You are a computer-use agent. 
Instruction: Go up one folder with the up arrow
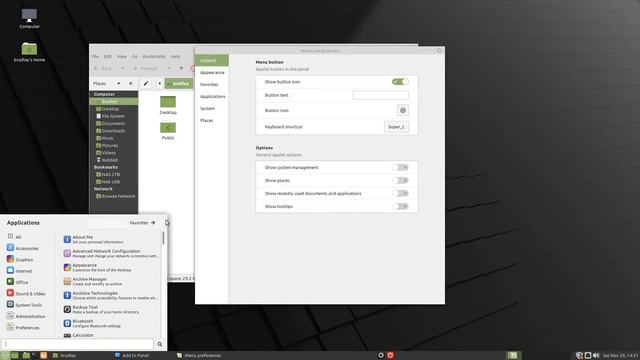[x=181, y=68]
